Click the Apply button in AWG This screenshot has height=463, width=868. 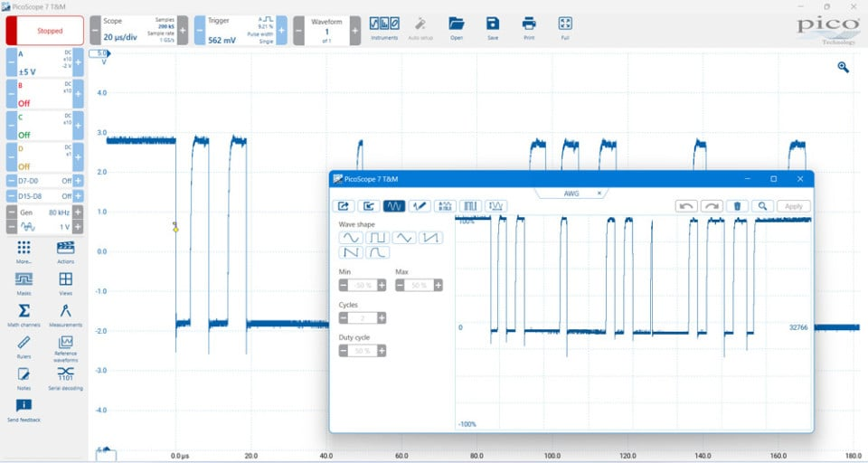[793, 206]
